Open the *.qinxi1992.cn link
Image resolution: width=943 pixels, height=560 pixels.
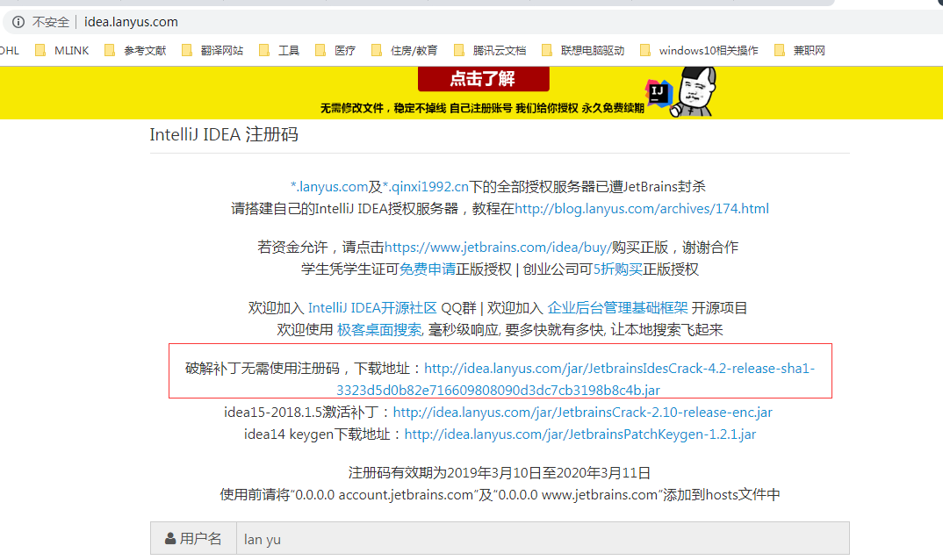(425, 187)
